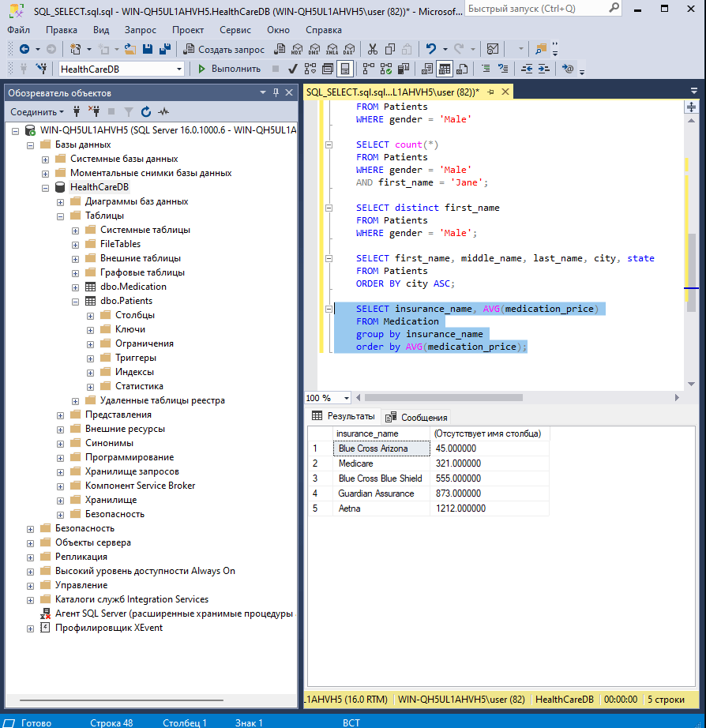
Task: Select Results to File mode
Action: (462, 69)
